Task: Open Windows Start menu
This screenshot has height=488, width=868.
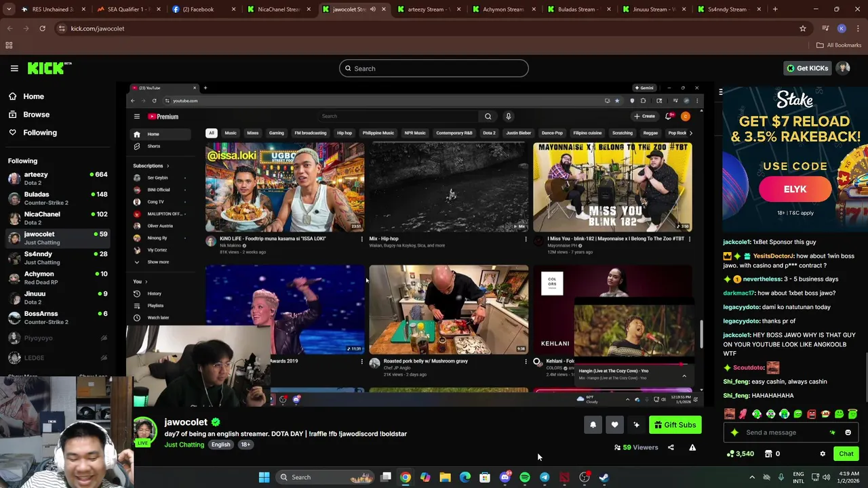Action: click(x=264, y=477)
